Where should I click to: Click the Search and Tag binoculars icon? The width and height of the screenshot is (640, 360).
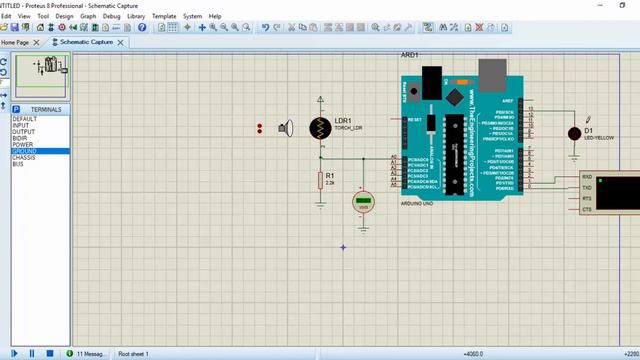tap(443, 27)
